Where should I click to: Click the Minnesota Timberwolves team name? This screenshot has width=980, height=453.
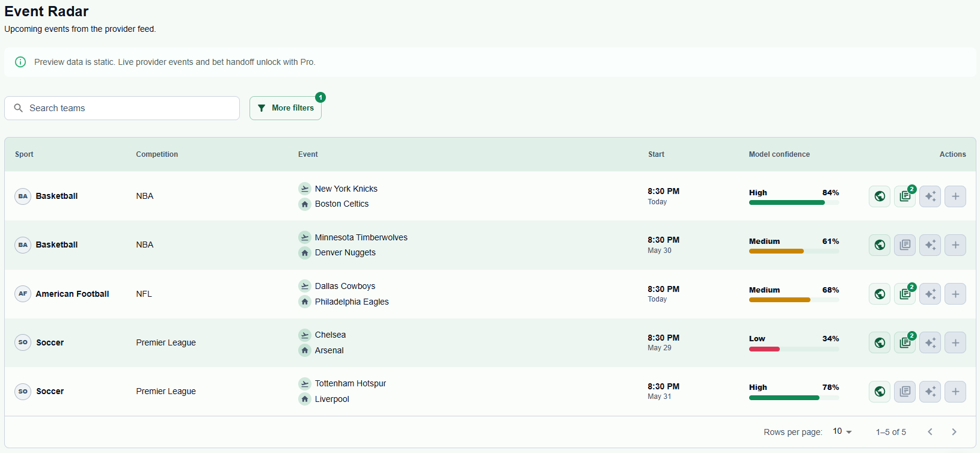pos(361,237)
